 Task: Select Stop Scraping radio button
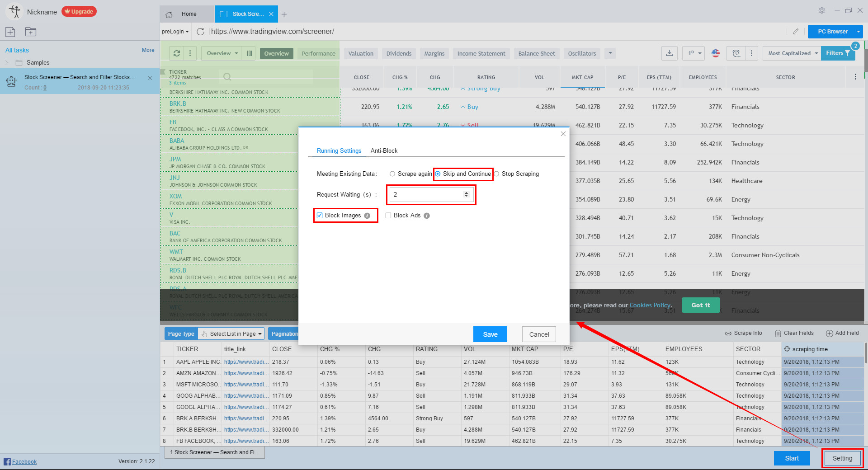tap(496, 174)
